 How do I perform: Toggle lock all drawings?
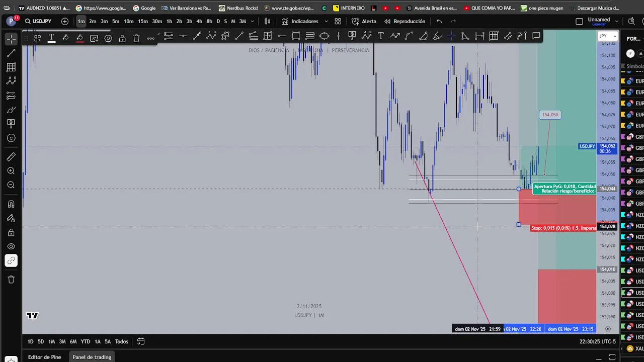tap(11, 232)
